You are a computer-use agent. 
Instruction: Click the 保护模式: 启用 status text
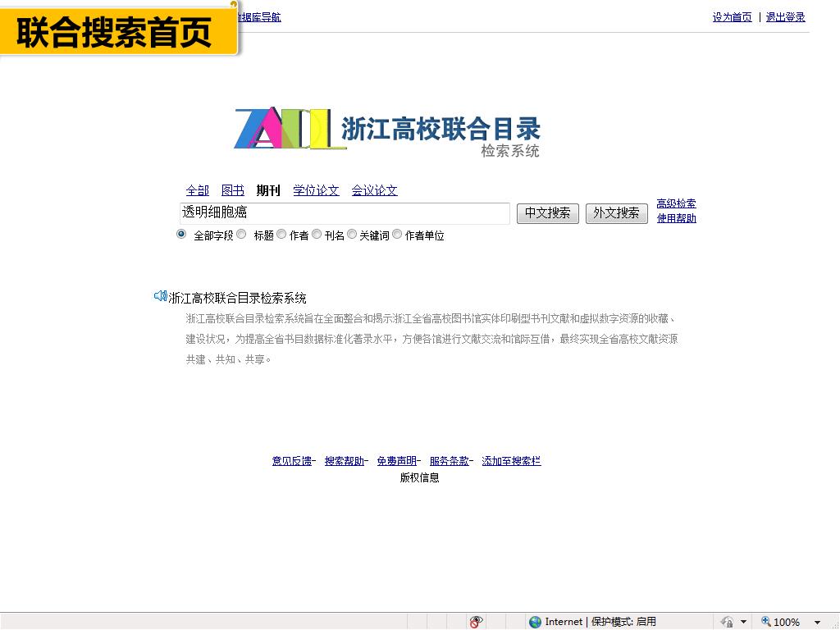(x=623, y=622)
